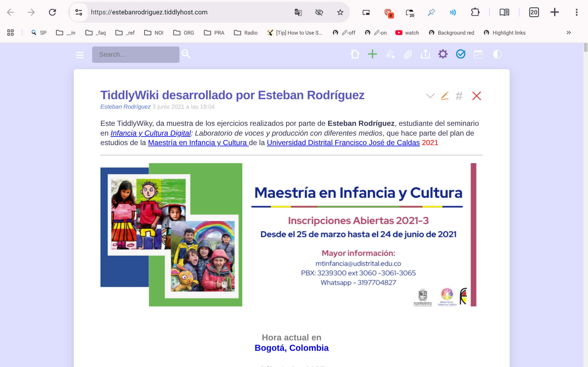The height and width of the screenshot is (367, 588).
Task: Expand the hidden bookmarks overflow chevron
Action: coord(569,32)
